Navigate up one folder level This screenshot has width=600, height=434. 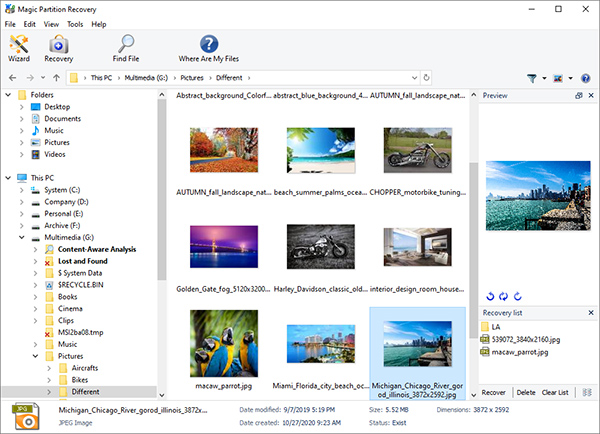(x=55, y=77)
